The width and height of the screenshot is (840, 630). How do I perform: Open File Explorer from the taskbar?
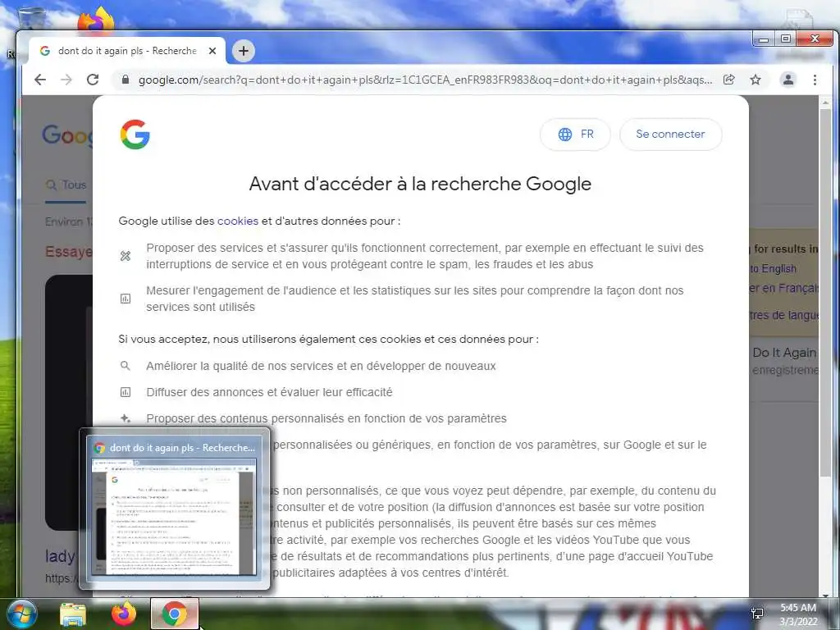73,614
